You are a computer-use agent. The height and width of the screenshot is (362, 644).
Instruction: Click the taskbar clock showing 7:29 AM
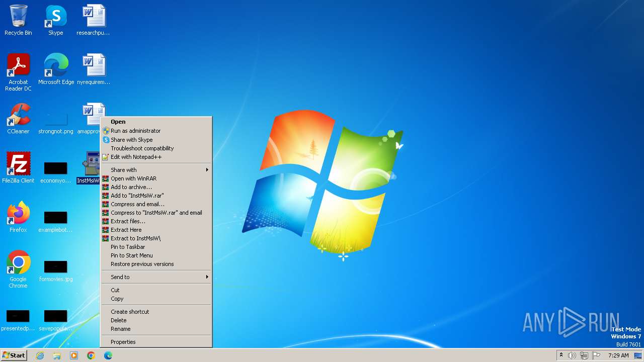(618, 355)
